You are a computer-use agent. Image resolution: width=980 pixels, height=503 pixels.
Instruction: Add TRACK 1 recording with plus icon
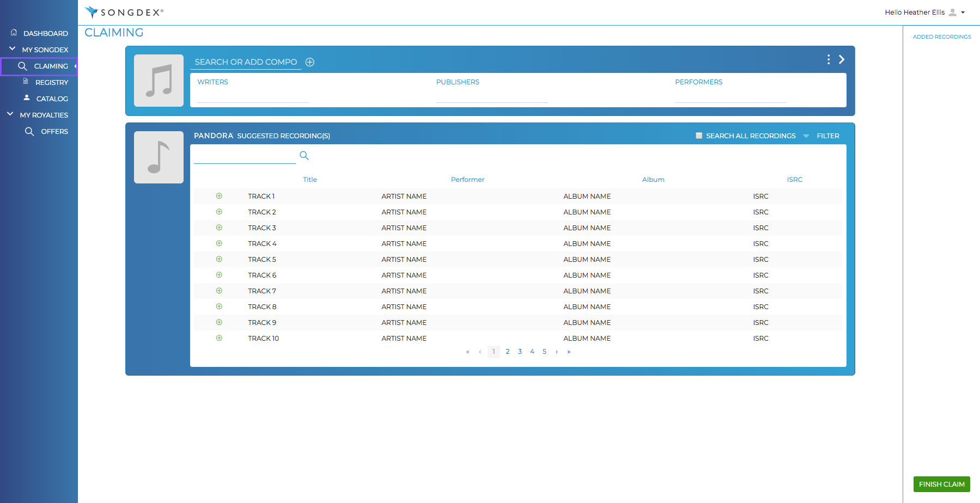[x=219, y=196]
